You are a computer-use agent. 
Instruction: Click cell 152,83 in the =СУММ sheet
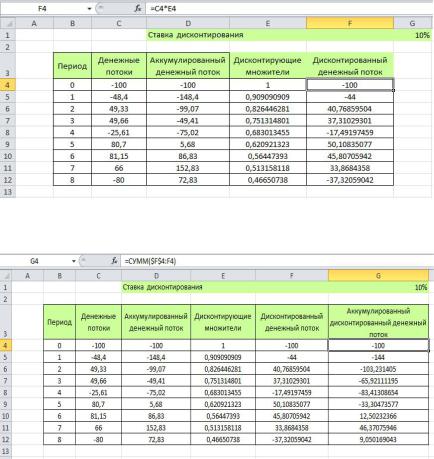156,428
